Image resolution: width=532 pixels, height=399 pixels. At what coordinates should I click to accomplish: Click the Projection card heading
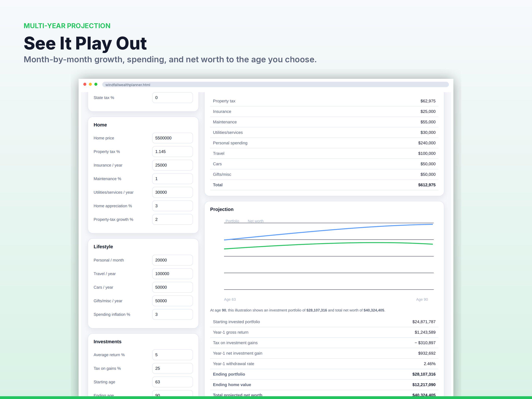click(222, 209)
